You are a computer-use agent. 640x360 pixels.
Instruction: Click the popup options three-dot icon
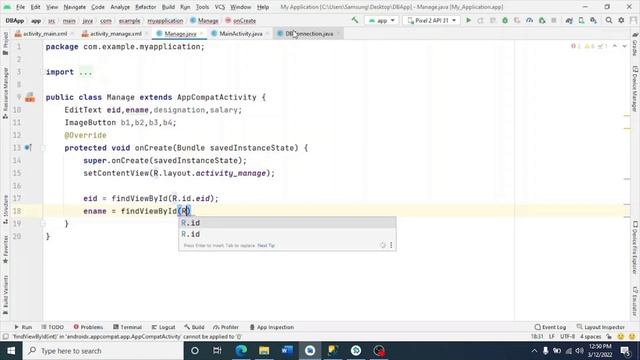(x=391, y=245)
